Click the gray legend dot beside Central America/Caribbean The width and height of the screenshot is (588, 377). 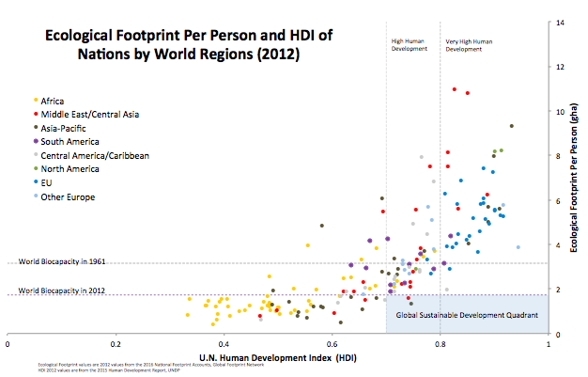[36, 154]
